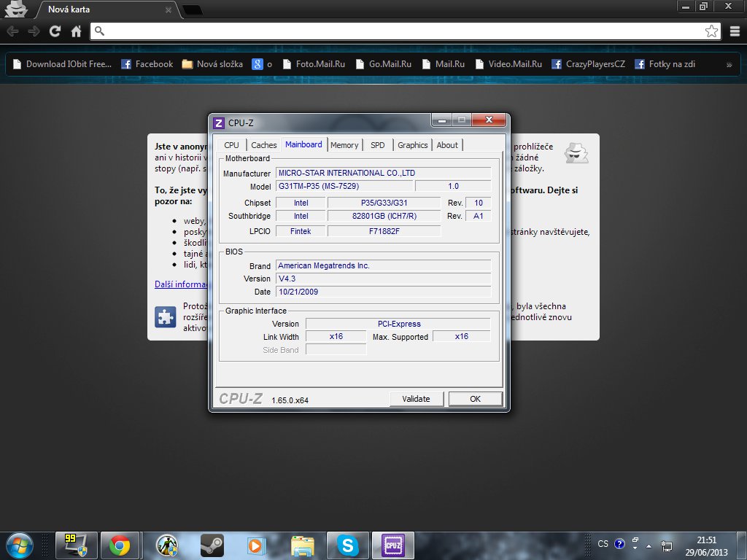Open the Další informace link in Chrome

181,284
